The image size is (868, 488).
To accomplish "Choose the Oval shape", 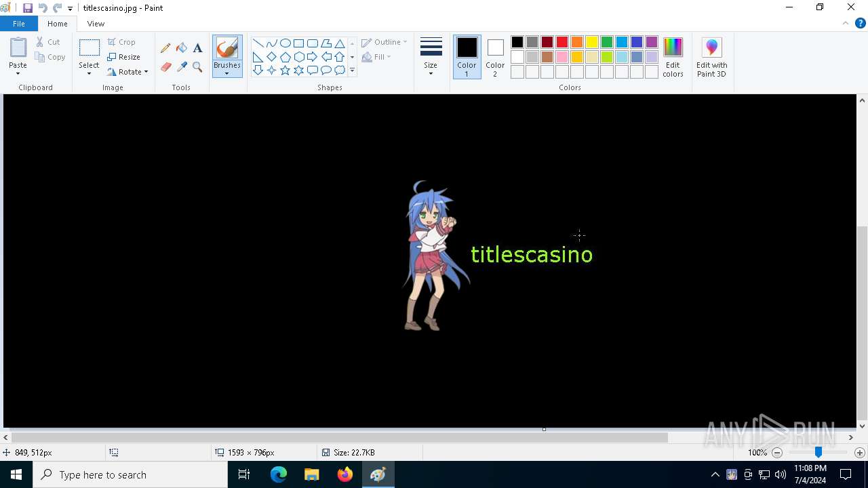I will coord(285,43).
